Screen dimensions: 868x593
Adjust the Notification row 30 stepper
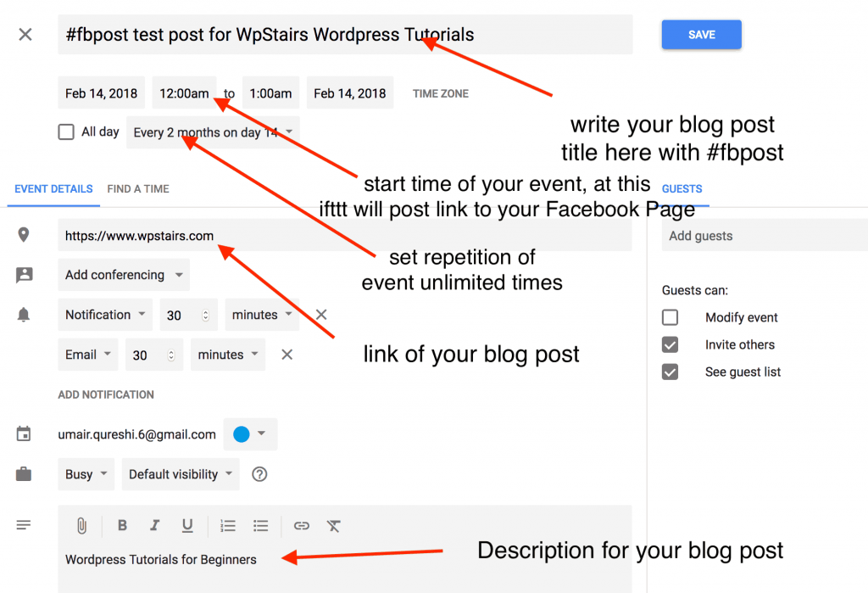click(x=205, y=316)
